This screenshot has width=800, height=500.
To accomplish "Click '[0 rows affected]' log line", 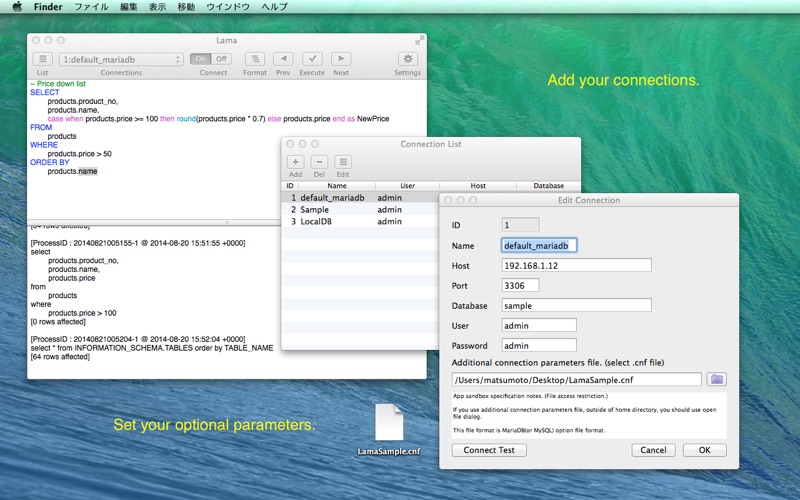I will [x=58, y=322].
